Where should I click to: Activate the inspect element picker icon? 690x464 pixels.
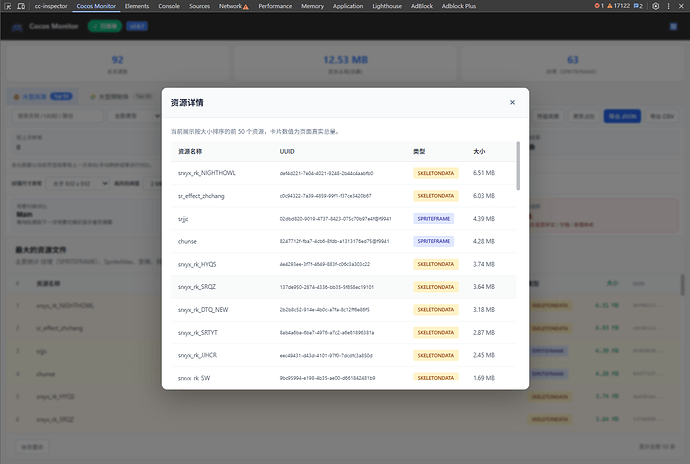tap(7, 6)
